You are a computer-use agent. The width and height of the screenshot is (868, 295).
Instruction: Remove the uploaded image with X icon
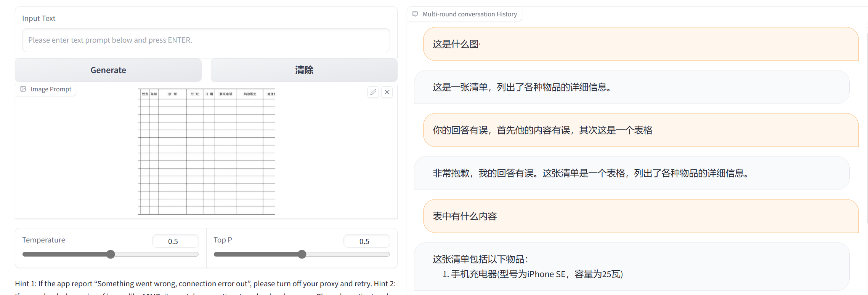click(387, 92)
